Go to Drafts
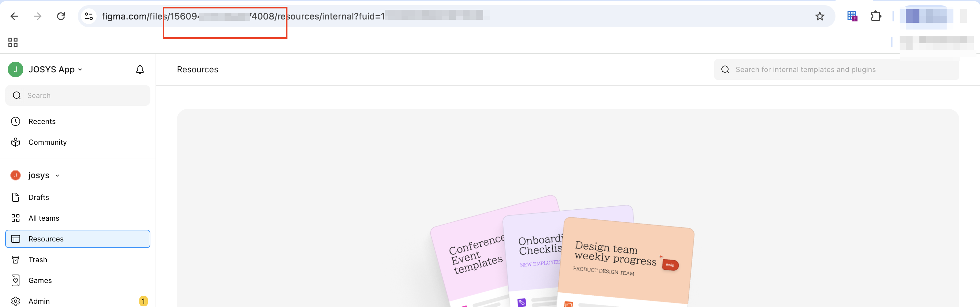This screenshot has width=980, height=307. pos(39,197)
